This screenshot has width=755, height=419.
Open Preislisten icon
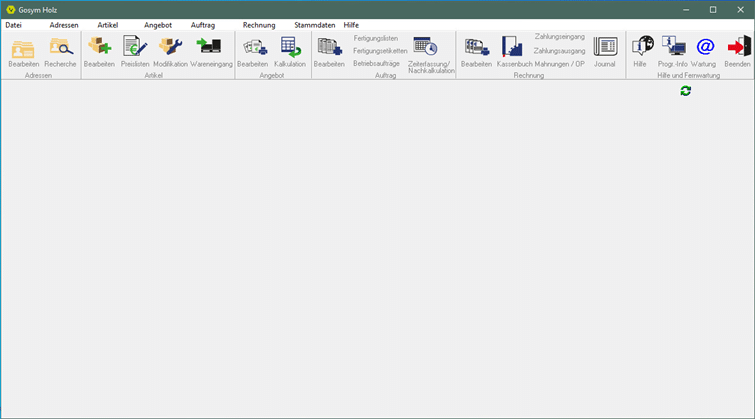[x=135, y=46]
